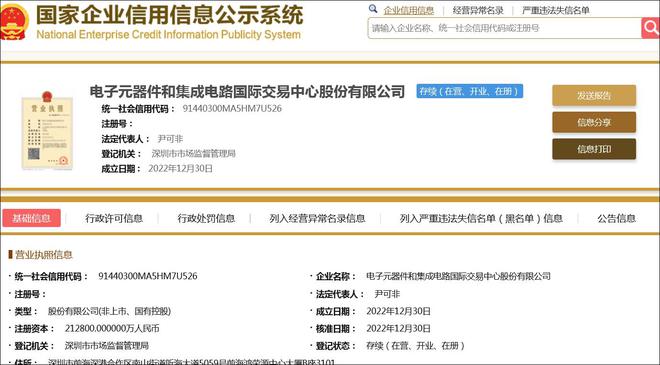
Task: Open the 列入严重违法失信名单（黑名单）信息 tab
Action: coord(481,218)
